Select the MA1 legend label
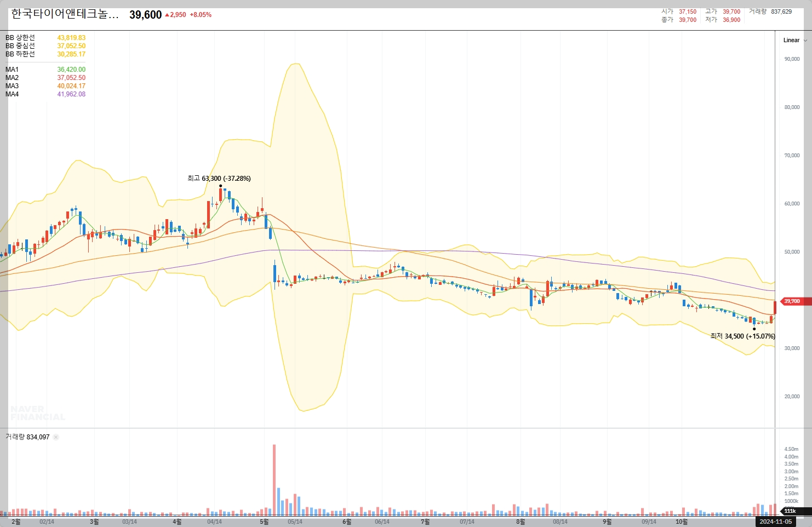Image resolution: width=812 pixels, height=527 pixels. 12,70
